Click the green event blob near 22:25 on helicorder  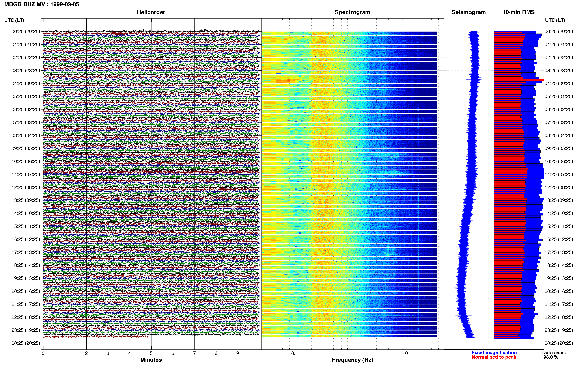click(x=86, y=315)
